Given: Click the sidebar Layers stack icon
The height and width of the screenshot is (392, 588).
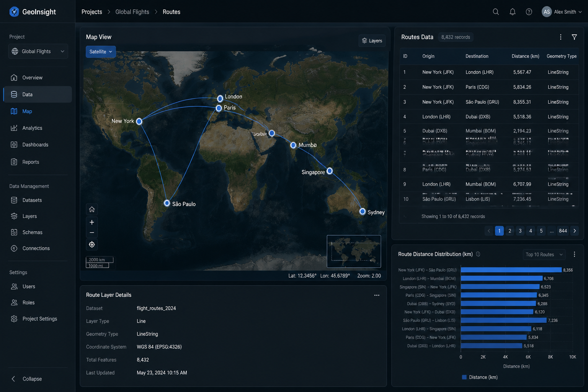Looking at the screenshot, I should (14, 216).
